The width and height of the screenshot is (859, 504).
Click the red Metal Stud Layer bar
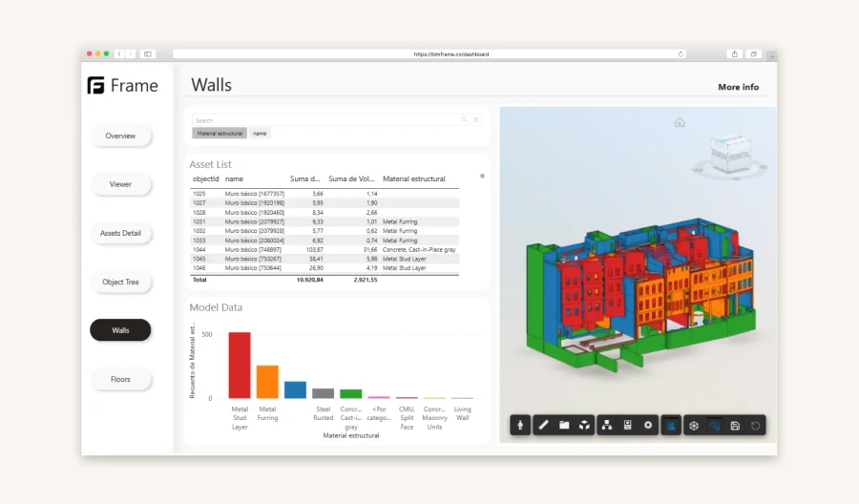[240, 365]
